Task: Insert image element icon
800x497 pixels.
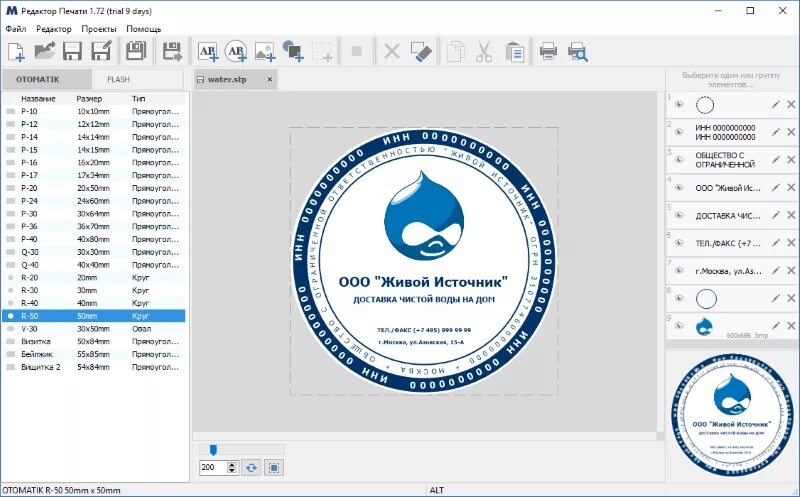Action: pos(265,52)
